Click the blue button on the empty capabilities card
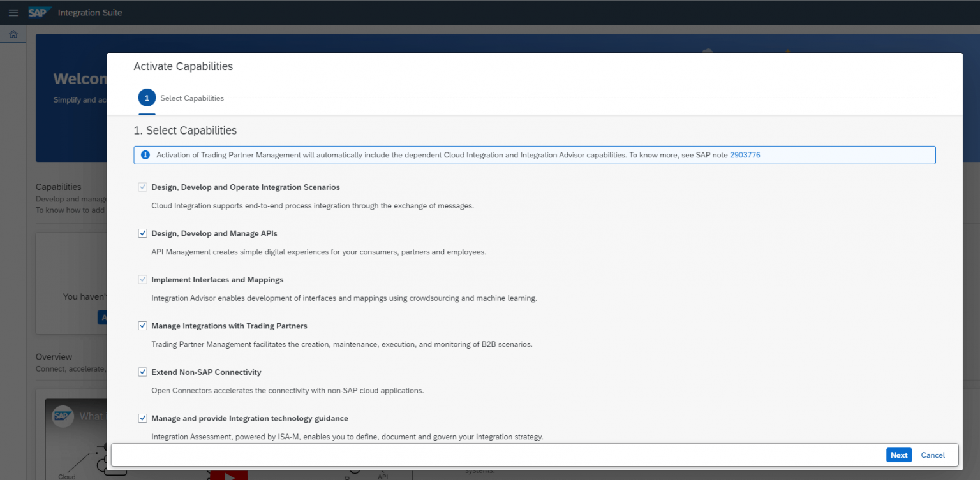Viewport: 980px width, 480px height. (x=104, y=317)
